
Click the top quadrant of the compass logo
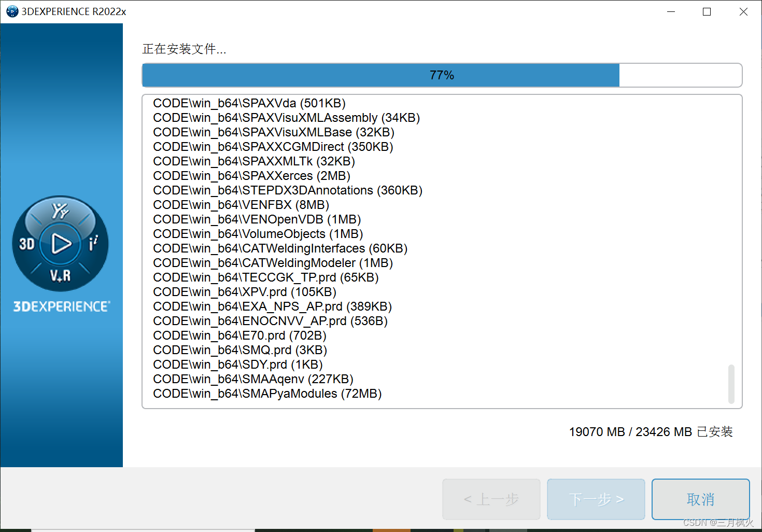pyautogui.click(x=60, y=211)
